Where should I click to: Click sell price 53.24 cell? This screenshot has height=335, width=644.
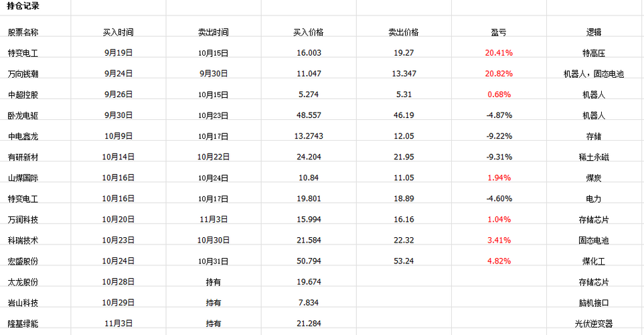click(x=404, y=261)
